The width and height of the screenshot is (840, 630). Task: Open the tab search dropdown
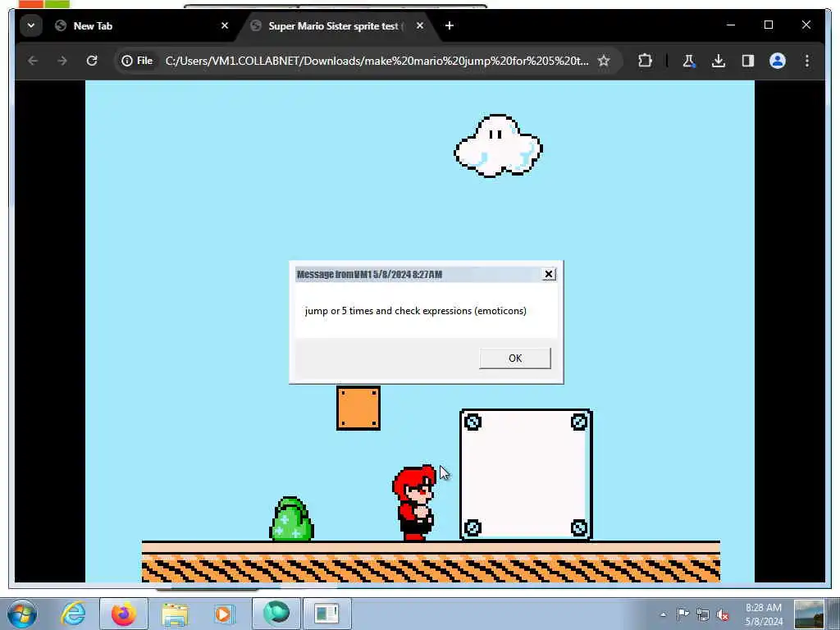point(31,25)
